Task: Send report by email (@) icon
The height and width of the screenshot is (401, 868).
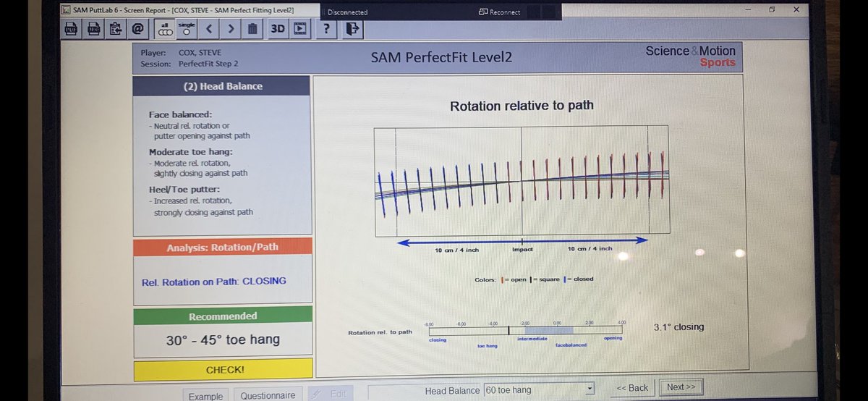Action: [137, 29]
